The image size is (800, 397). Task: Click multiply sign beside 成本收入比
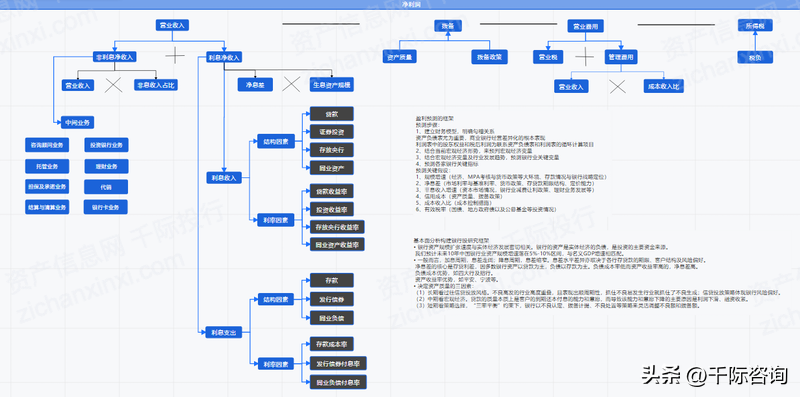click(x=617, y=86)
